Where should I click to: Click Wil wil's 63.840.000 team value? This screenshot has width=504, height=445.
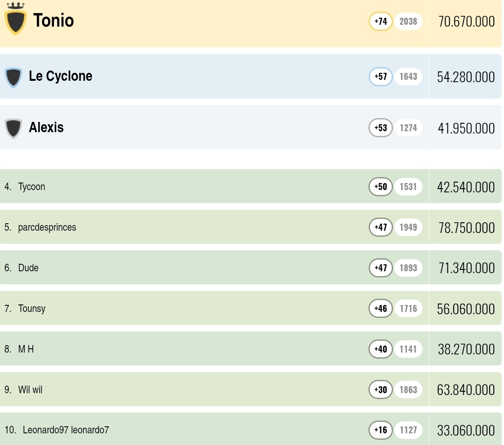click(x=466, y=390)
